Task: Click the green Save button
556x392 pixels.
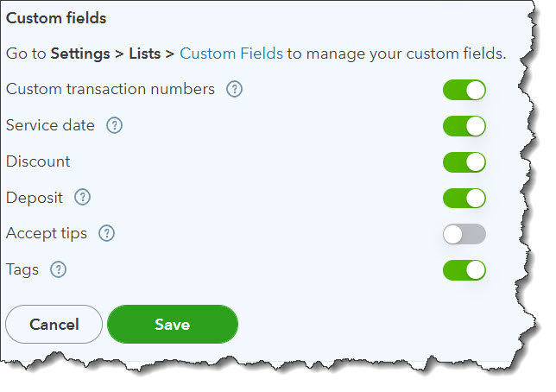Action: click(172, 325)
